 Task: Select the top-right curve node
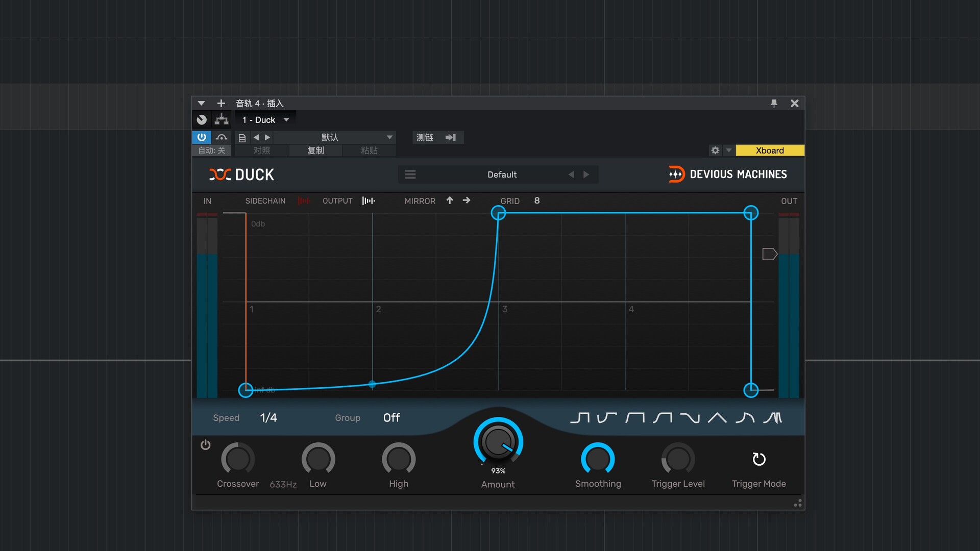pos(751,213)
